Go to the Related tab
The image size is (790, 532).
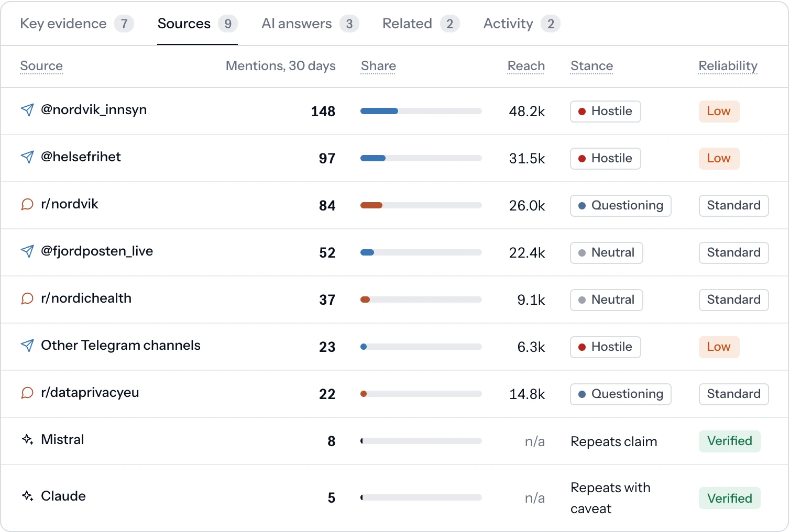[x=421, y=24]
